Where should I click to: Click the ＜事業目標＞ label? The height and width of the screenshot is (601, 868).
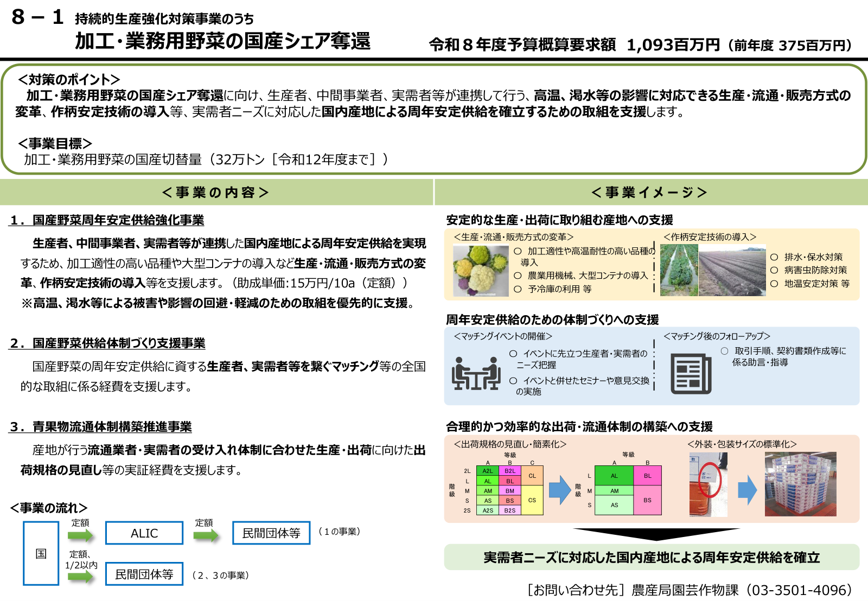pos(55,144)
